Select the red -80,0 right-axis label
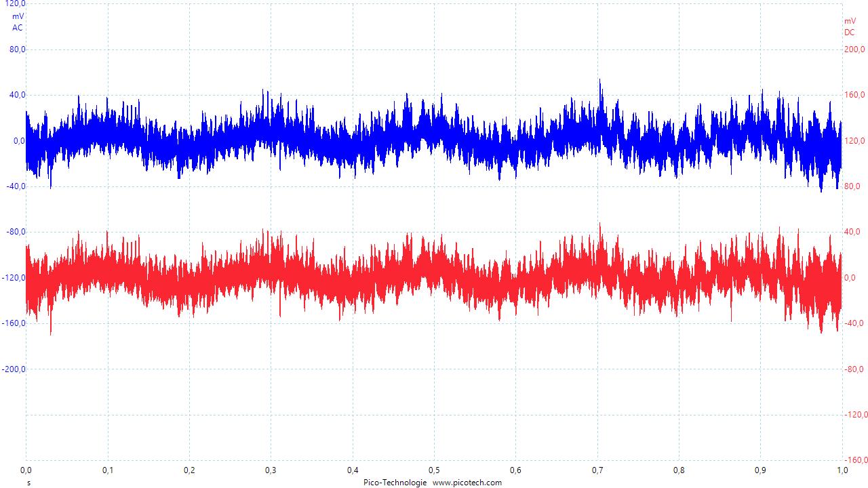Viewport: 868px width, 488px height. 854,369
